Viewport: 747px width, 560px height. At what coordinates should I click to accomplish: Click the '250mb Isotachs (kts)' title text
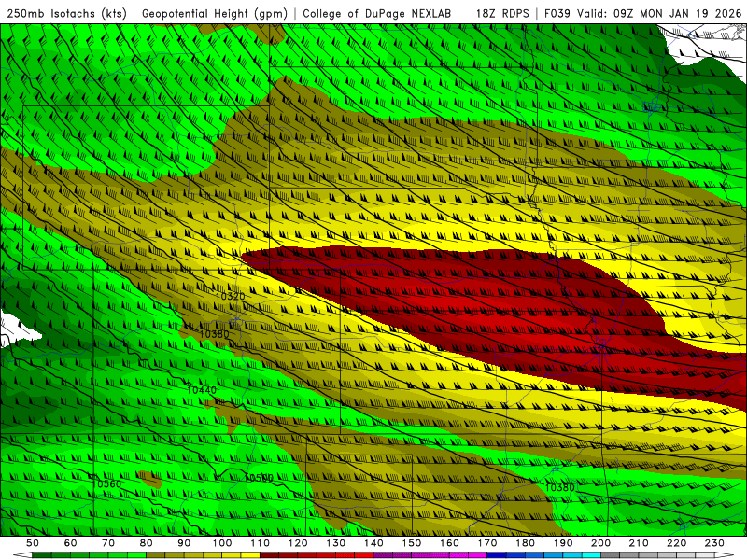click(67, 13)
